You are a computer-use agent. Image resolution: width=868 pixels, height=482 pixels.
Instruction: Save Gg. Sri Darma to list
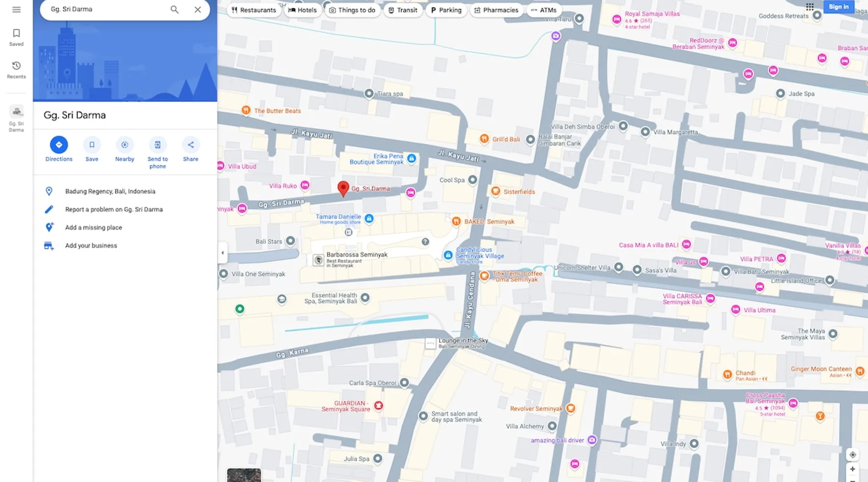(92, 145)
